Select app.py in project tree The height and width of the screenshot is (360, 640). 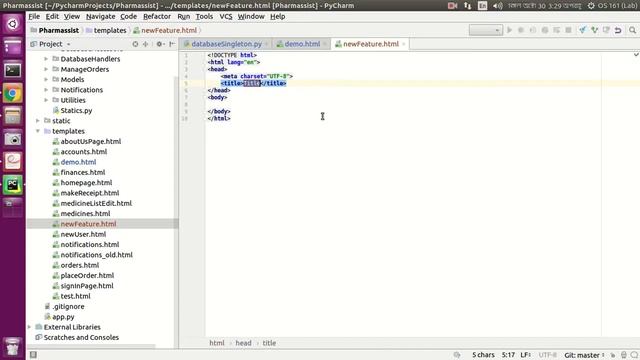(x=63, y=317)
